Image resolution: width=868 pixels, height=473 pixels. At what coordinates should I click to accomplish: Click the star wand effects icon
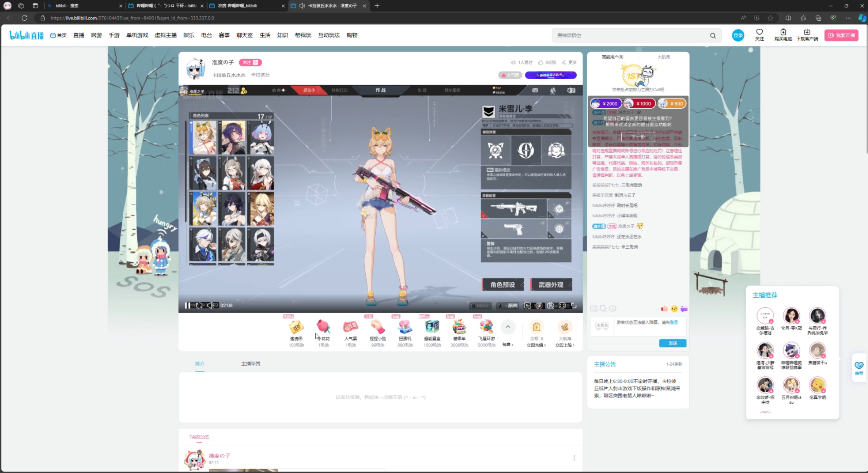tap(603, 309)
